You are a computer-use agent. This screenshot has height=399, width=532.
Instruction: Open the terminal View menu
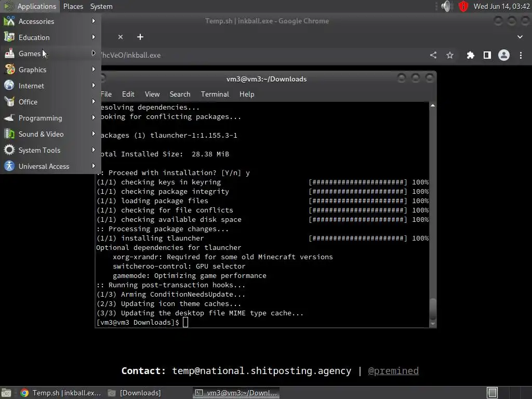[x=152, y=94]
